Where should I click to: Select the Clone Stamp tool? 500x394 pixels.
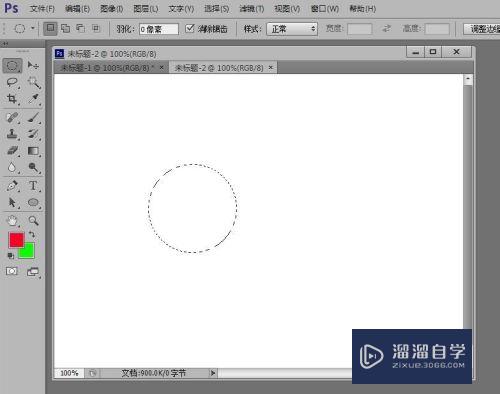pos(12,134)
